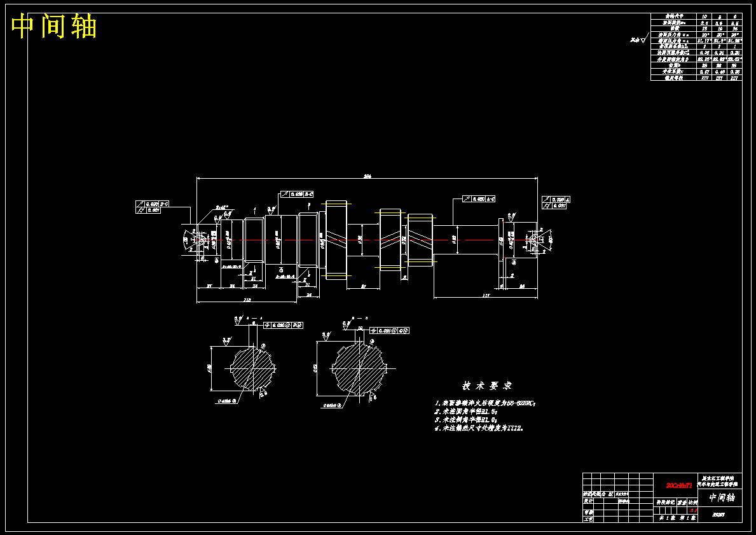Viewport: 756px width, 535px height.
Task: Select the value 10 in gear parameter table
Action: (x=704, y=17)
